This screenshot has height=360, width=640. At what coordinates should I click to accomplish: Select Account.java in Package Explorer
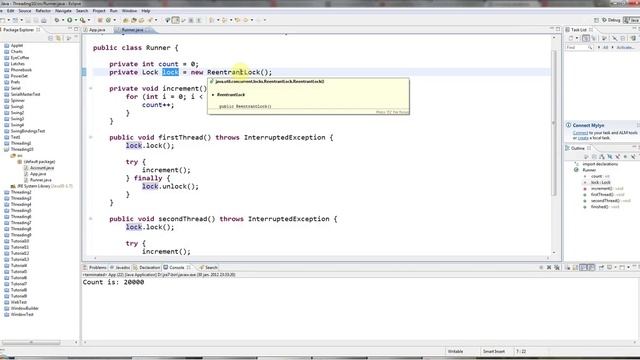click(39, 168)
